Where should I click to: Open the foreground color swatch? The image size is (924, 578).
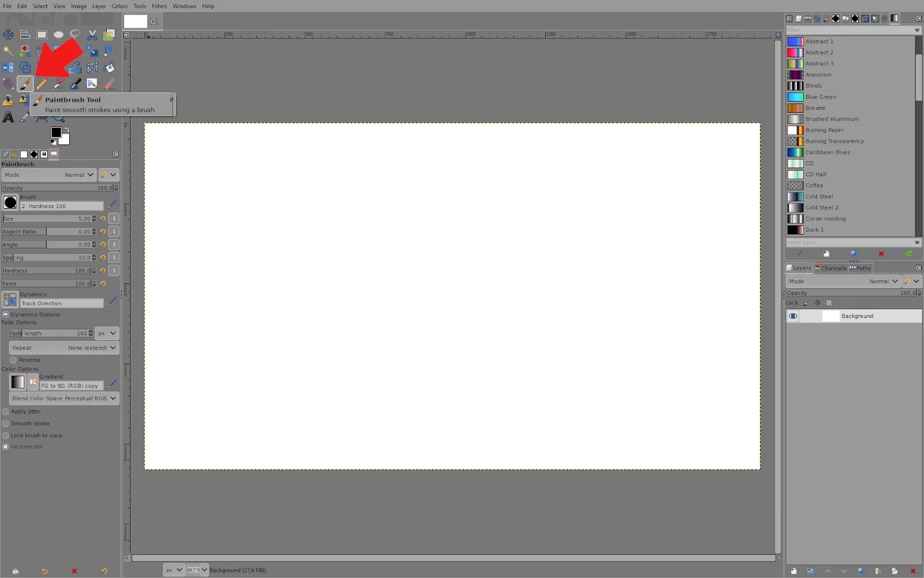click(57, 132)
